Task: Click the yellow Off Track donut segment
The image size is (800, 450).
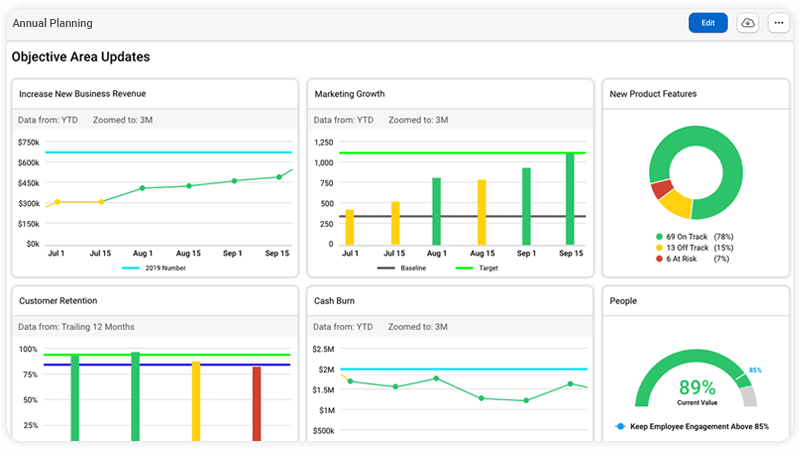Action: [677, 204]
